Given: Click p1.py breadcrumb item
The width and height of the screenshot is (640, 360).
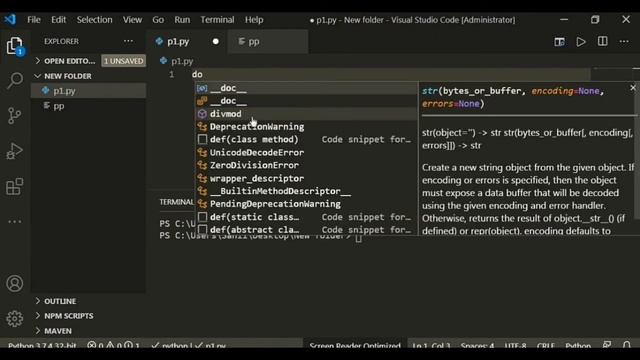Looking at the screenshot, I should point(177,61).
